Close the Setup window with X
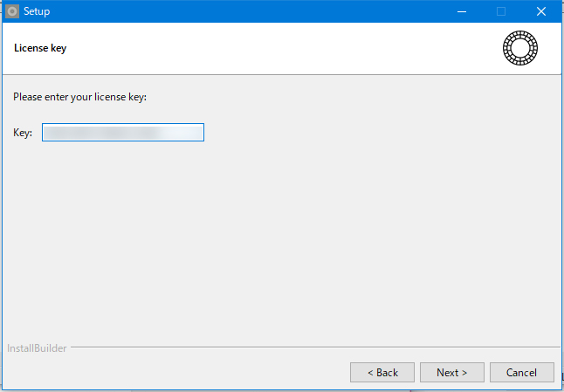 541,11
